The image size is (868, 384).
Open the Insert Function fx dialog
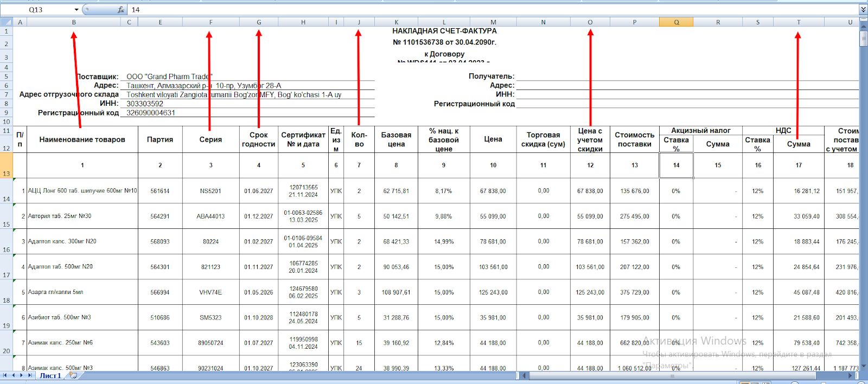[x=121, y=10]
